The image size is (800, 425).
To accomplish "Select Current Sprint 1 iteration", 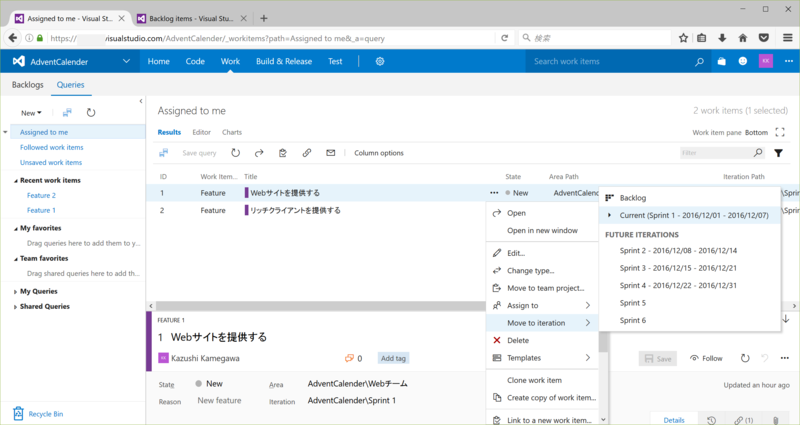I will [x=690, y=215].
